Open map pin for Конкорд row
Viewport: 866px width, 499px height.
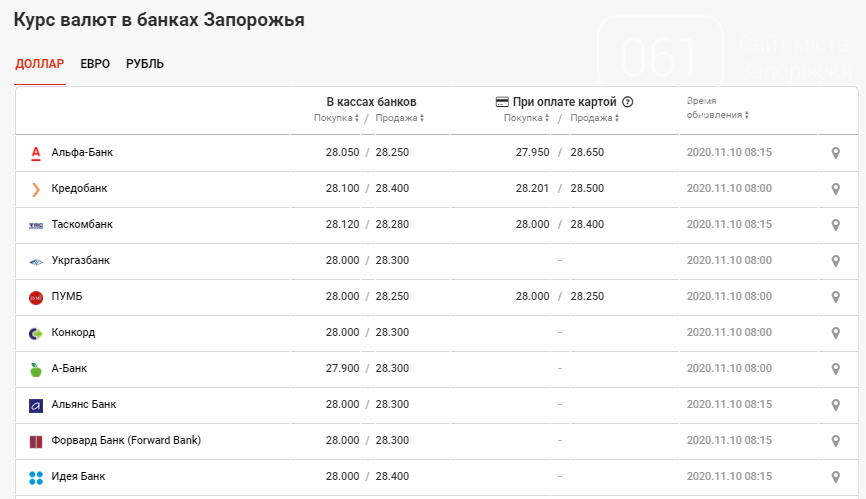[836, 333]
